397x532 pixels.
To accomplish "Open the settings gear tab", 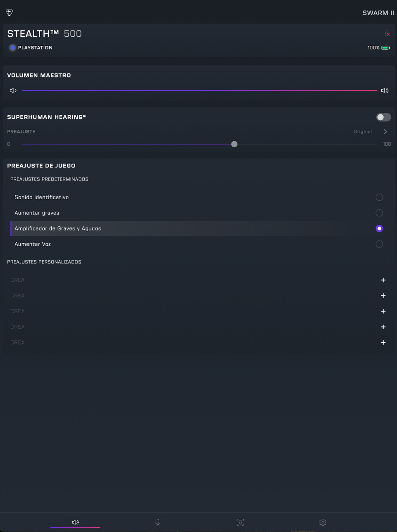I will tap(323, 522).
